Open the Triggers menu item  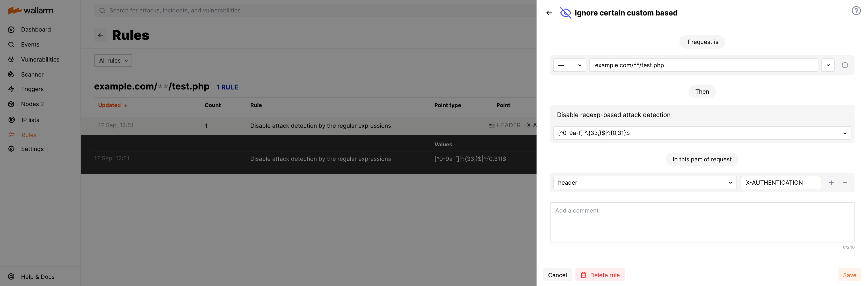32,89
